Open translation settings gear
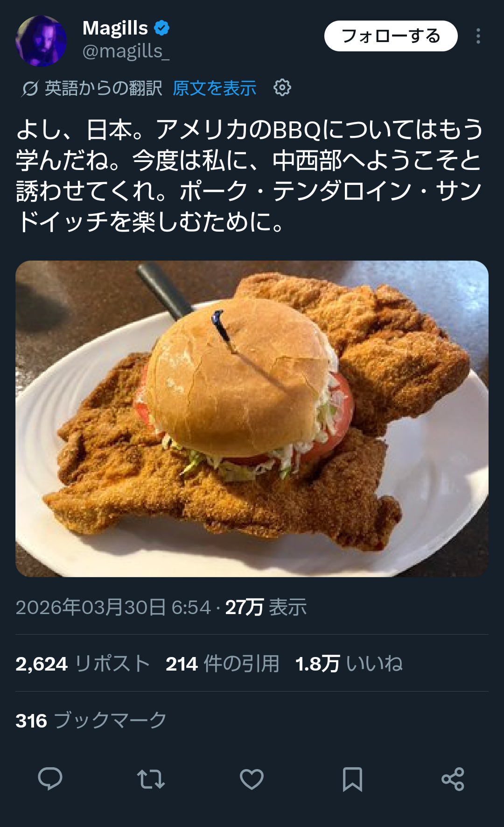 [282, 88]
